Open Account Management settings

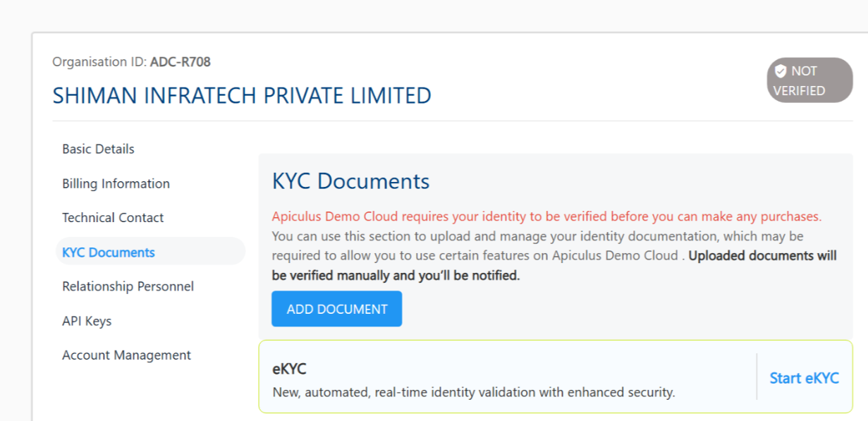pos(126,355)
